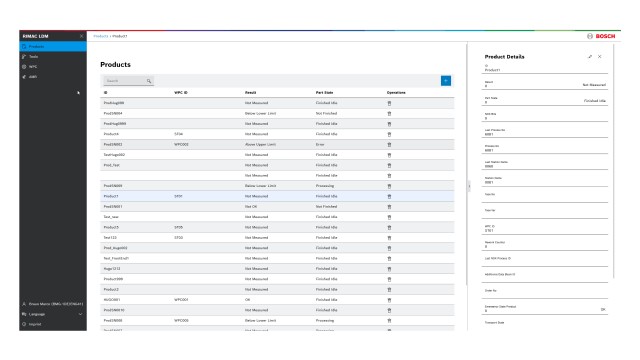Delete the Hugo1212 row
Image resolution: width=640 pixels, height=360 pixels.
tap(389, 269)
